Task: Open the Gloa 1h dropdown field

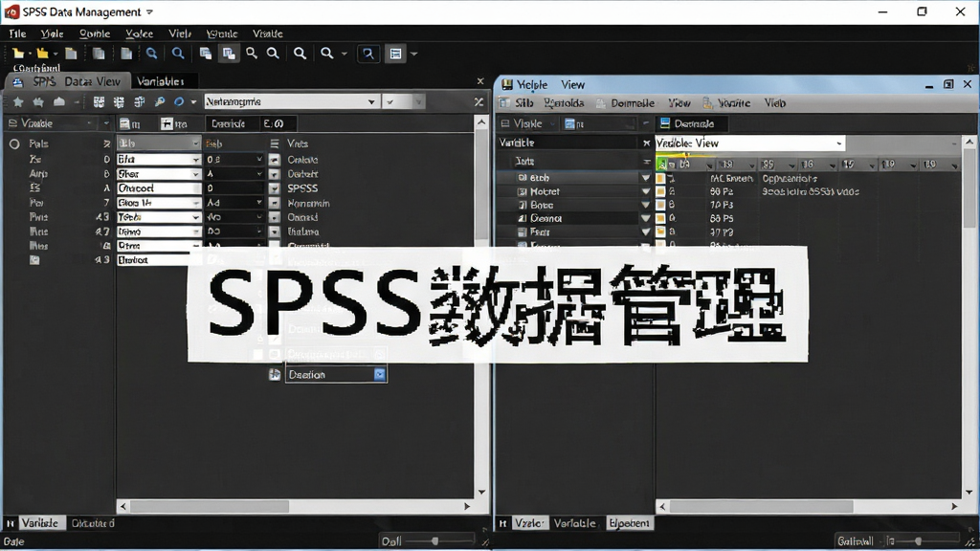Action: 159,203
